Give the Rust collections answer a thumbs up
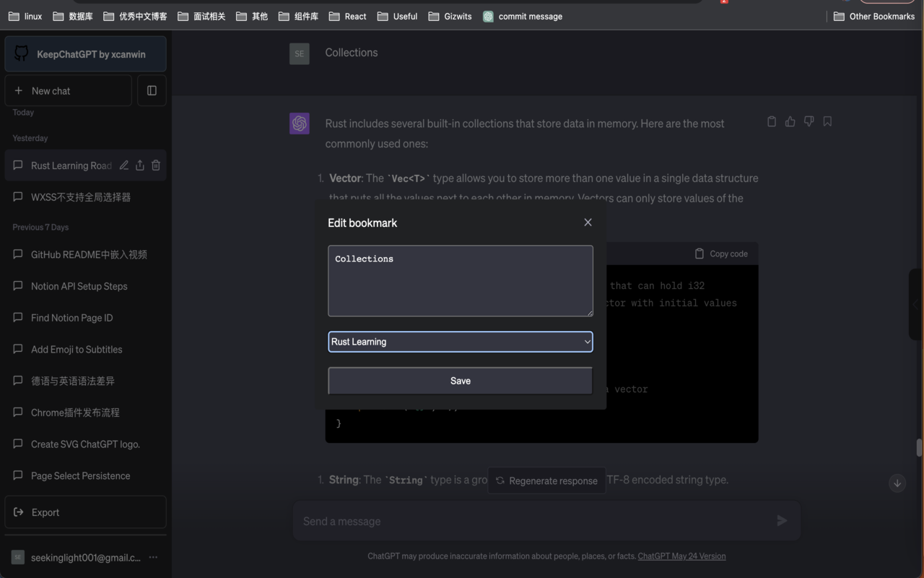The height and width of the screenshot is (578, 924). pyautogui.click(x=790, y=121)
